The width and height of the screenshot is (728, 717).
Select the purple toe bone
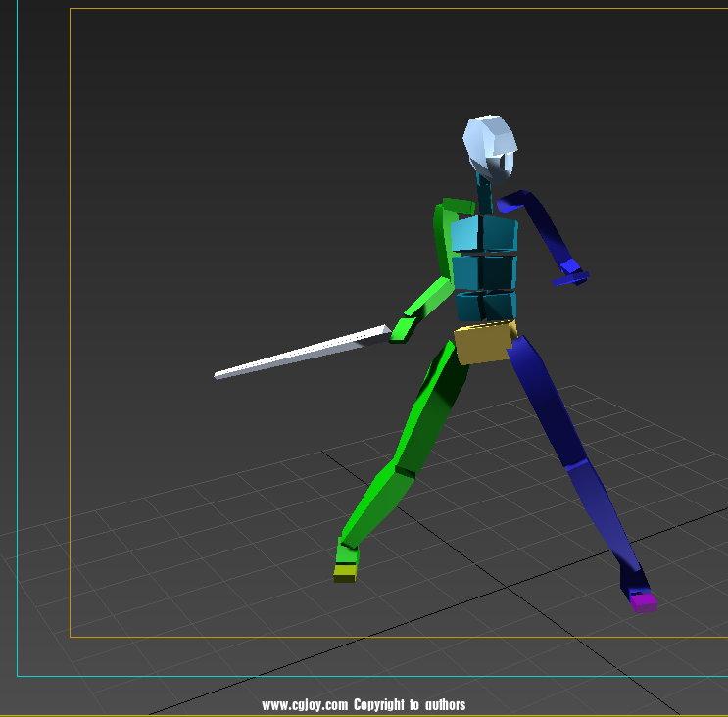click(643, 603)
